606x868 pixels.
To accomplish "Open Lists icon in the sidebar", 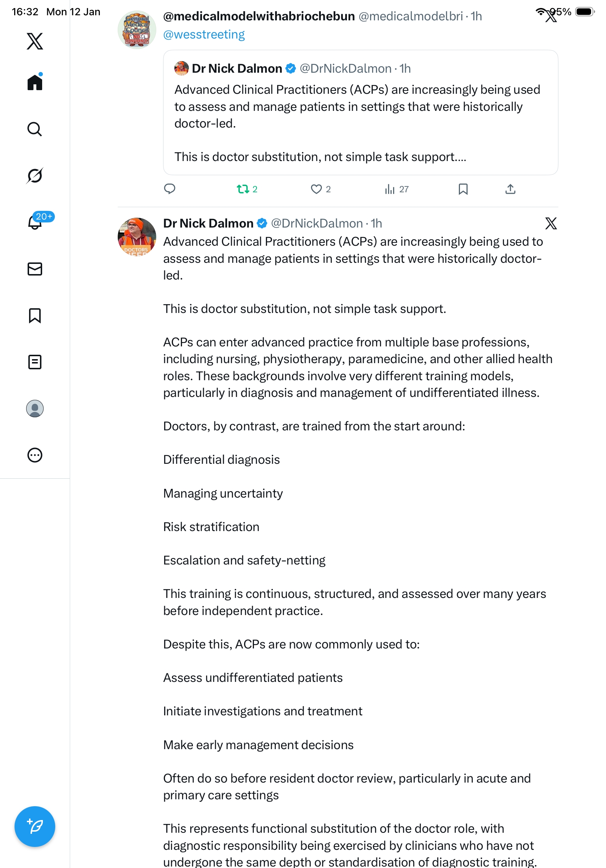I will coord(35,362).
